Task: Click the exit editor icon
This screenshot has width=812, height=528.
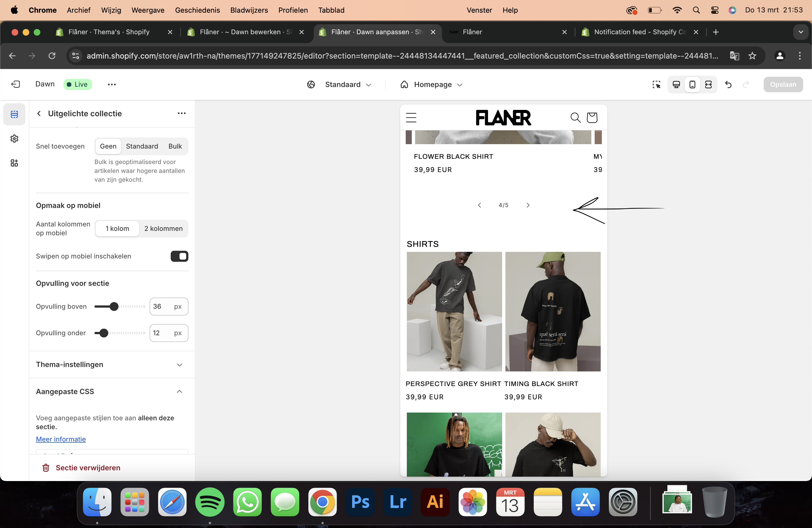Action: pos(15,84)
